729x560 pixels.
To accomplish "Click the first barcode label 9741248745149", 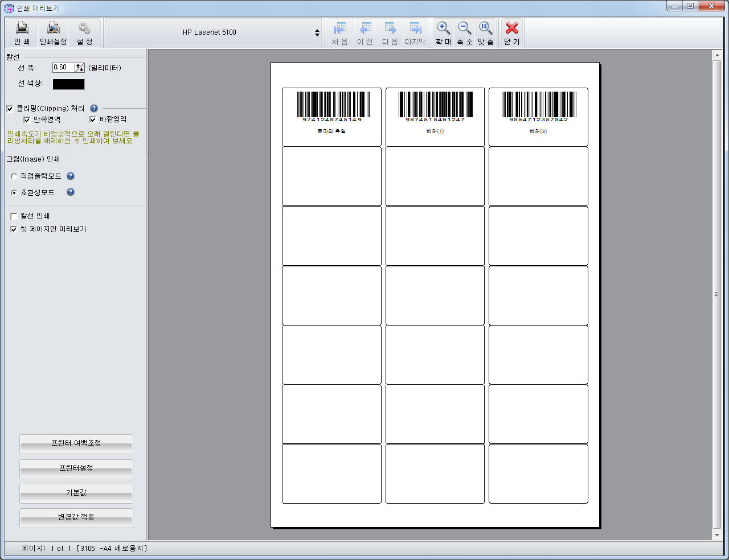I will 331,117.
